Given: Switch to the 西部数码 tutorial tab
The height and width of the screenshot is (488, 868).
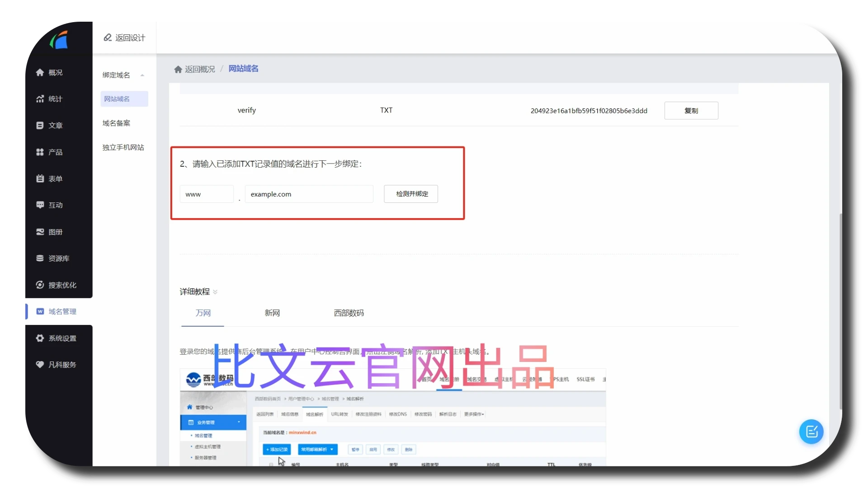Looking at the screenshot, I should click(x=349, y=313).
